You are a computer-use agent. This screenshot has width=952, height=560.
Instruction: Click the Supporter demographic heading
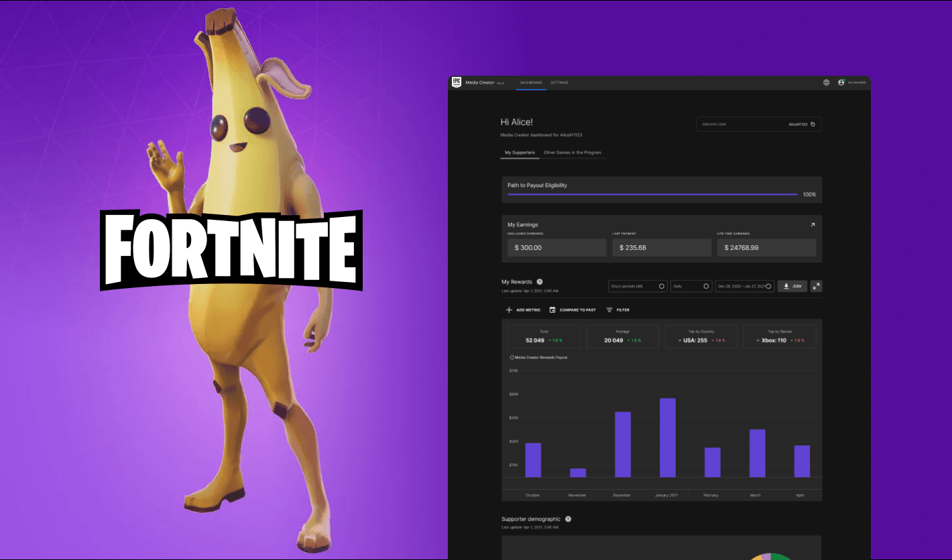tap(532, 519)
